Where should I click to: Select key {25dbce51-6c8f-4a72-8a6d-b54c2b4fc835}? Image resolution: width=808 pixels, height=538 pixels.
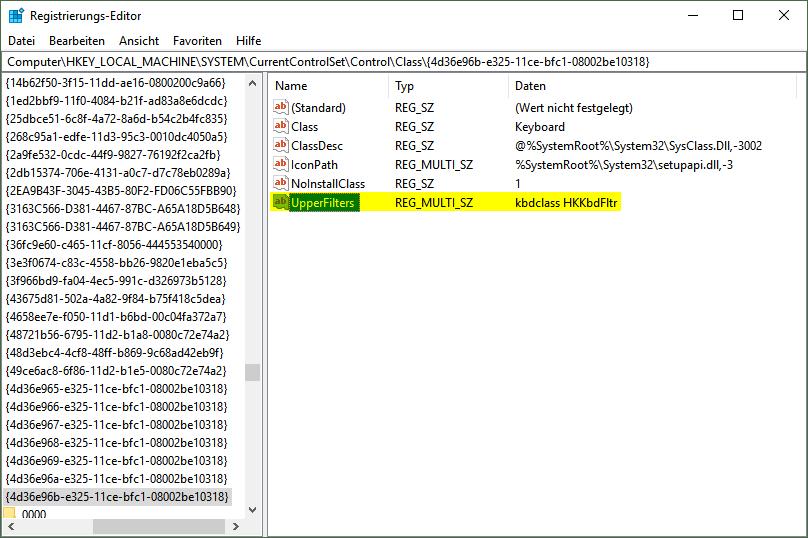point(116,119)
